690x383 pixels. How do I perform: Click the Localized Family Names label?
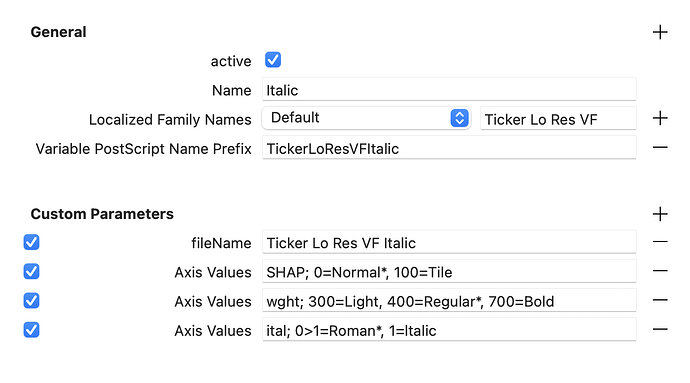[x=170, y=120]
